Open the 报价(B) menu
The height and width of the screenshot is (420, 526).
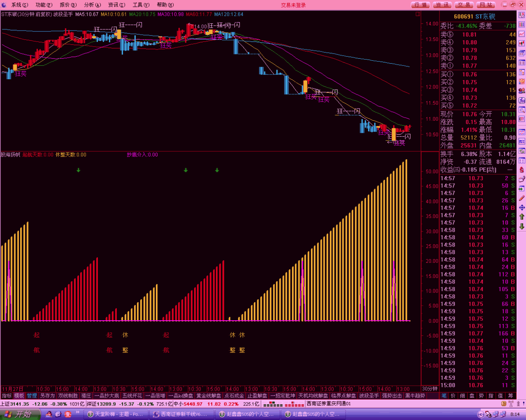pyautogui.click(x=68, y=5)
